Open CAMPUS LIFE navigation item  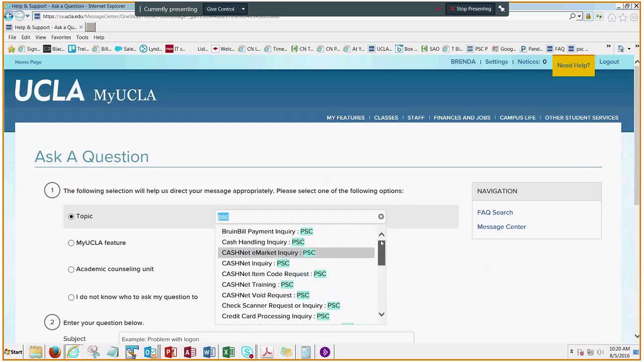click(x=517, y=118)
